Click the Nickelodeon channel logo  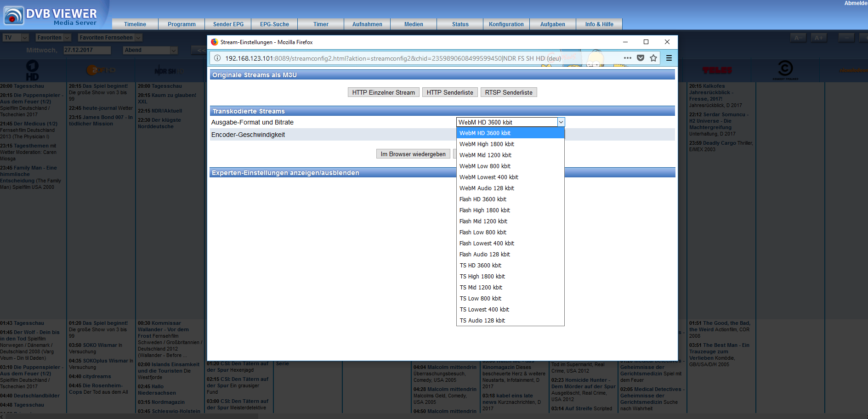click(x=854, y=70)
